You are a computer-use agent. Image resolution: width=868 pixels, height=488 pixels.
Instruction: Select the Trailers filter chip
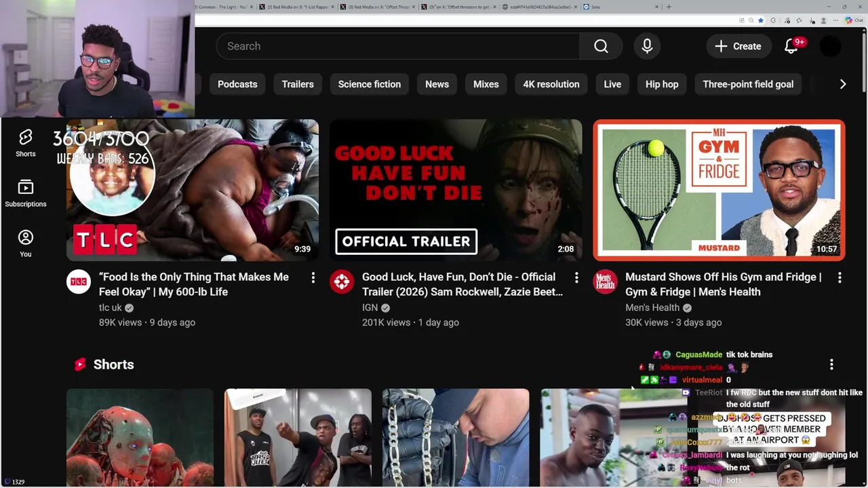tap(298, 84)
